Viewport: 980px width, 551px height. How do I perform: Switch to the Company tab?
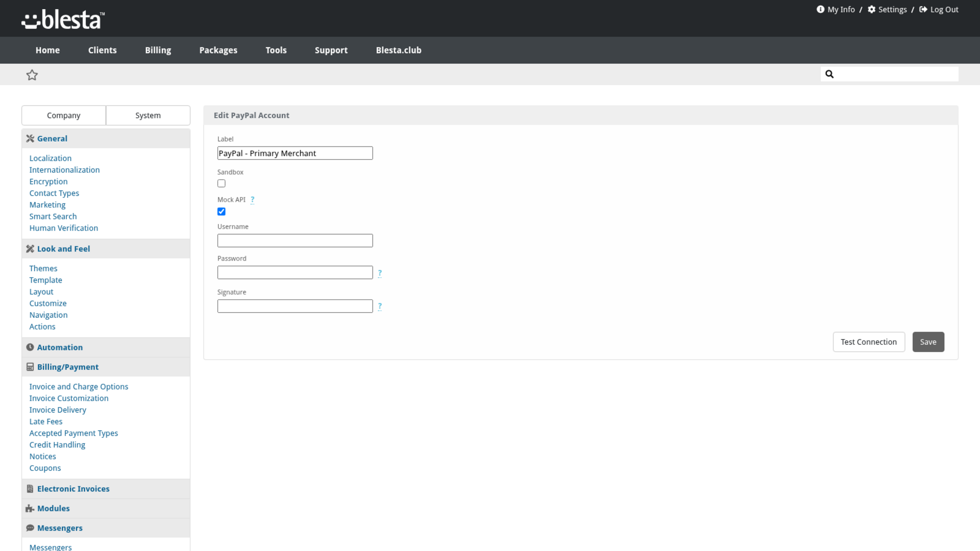click(64, 115)
